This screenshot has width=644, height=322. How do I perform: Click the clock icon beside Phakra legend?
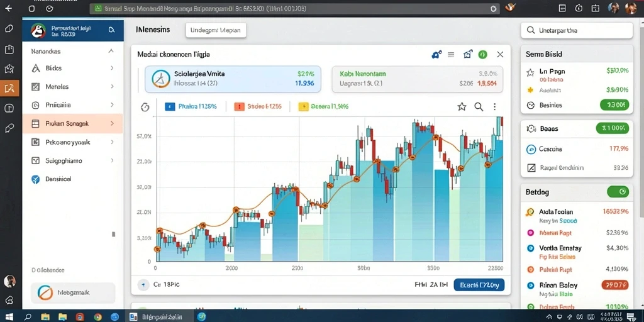145,107
